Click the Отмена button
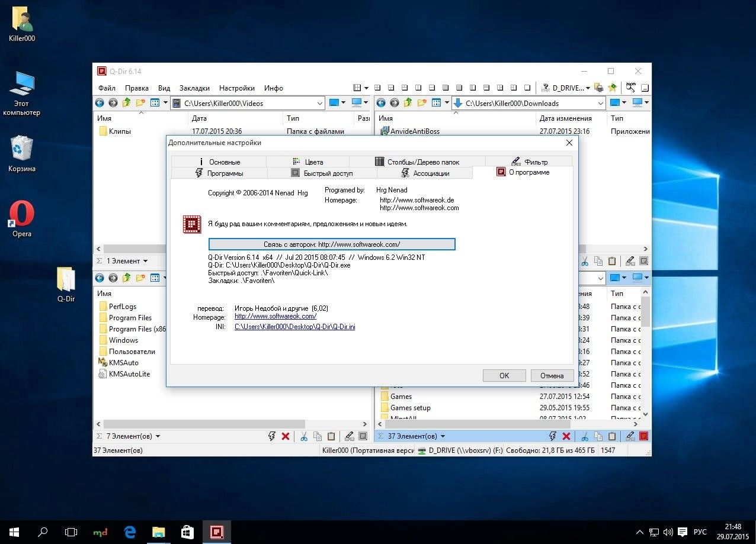Viewport: 756px width, 544px height. (x=552, y=375)
